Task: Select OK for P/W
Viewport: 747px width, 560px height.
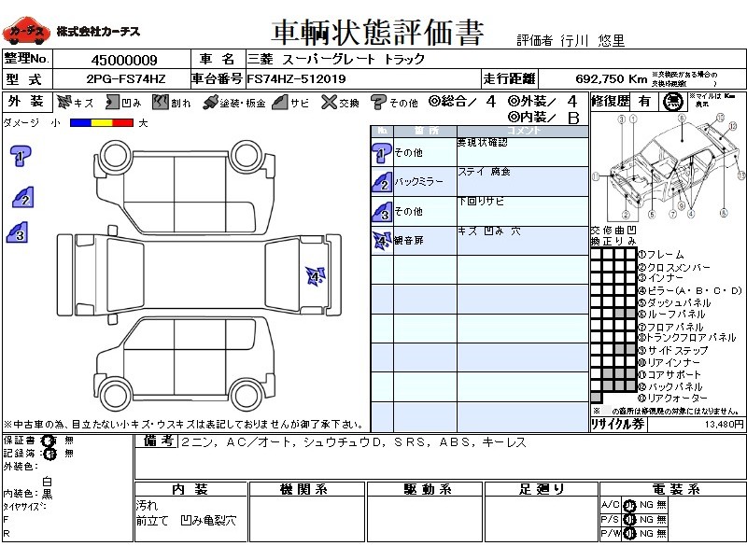Action: pos(629,534)
